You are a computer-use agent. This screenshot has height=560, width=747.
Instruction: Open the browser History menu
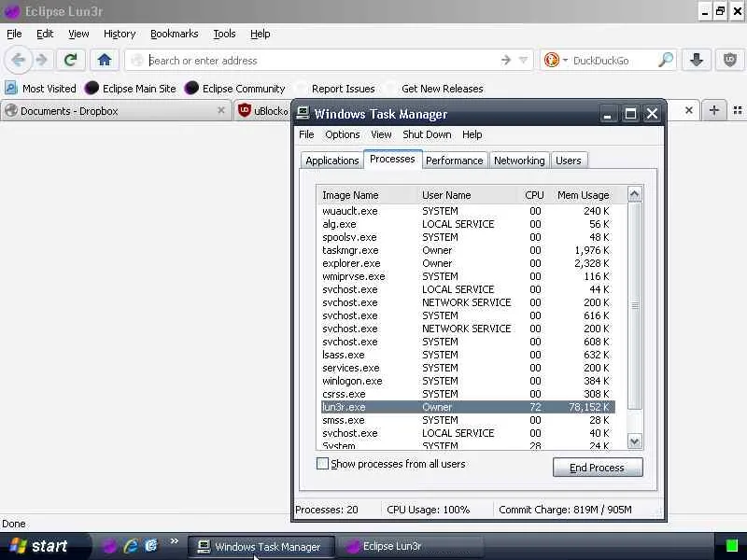point(120,34)
